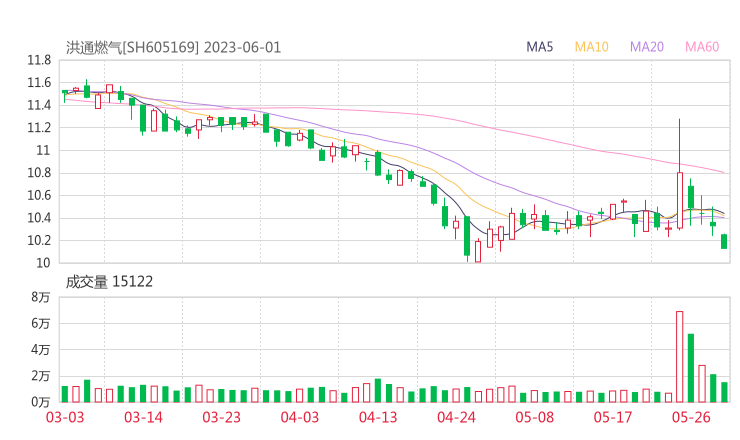Click the 10.6 price axis label
Viewport: 740px width, 440px height.
click(x=39, y=195)
